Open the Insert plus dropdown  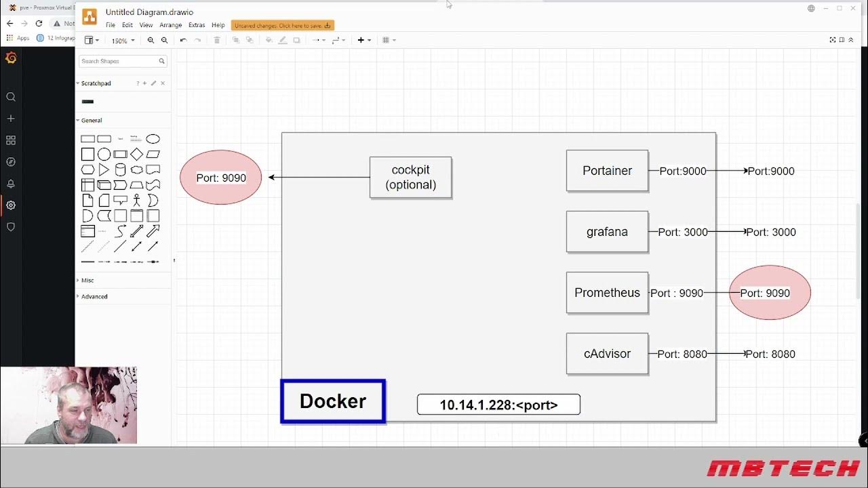pos(364,41)
